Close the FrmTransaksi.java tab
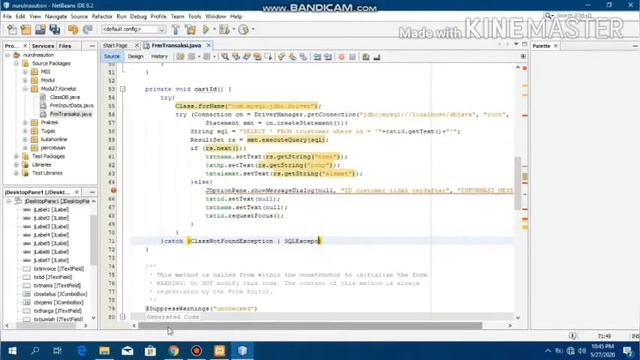640x360 pixels. point(209,45)
